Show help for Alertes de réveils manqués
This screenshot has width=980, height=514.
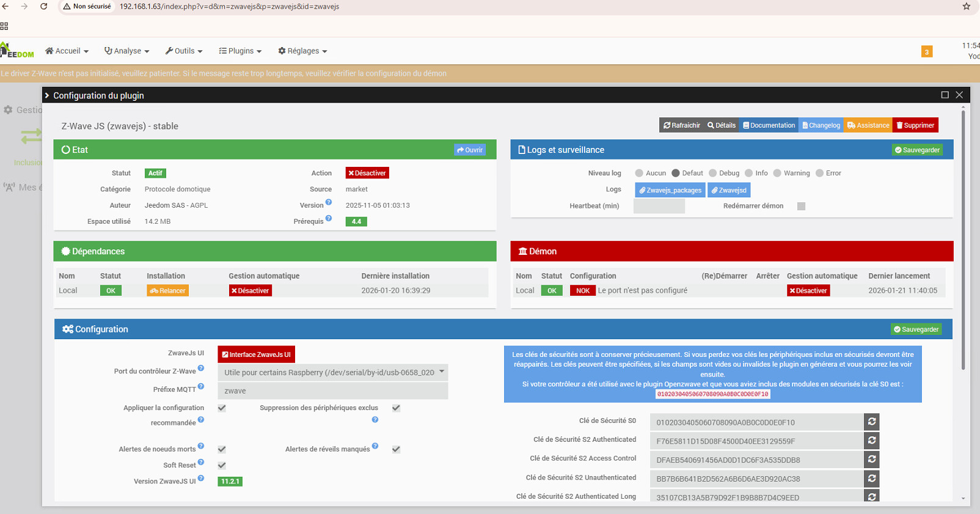[375, 446]
